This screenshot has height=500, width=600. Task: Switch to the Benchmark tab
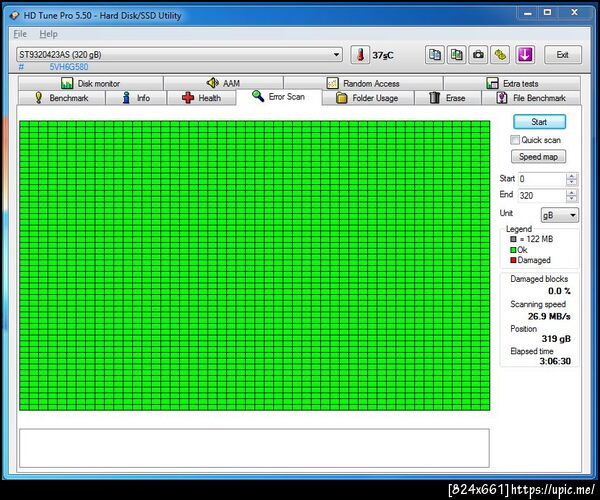(x=62, y=98)
